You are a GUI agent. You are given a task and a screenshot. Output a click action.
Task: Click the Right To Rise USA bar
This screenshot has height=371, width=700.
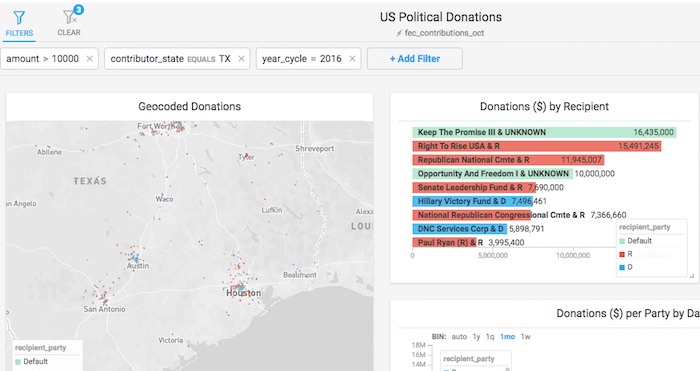point(537,146)
